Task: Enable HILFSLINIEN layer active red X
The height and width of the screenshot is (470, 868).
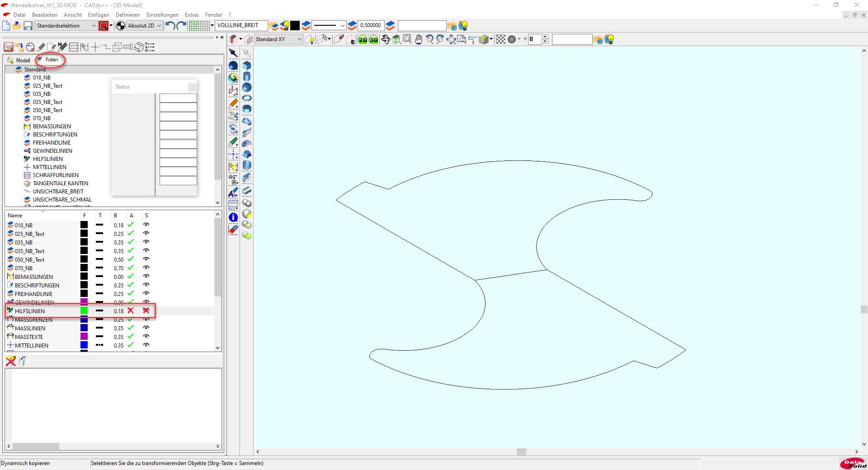Action: [x=131, y=311]
